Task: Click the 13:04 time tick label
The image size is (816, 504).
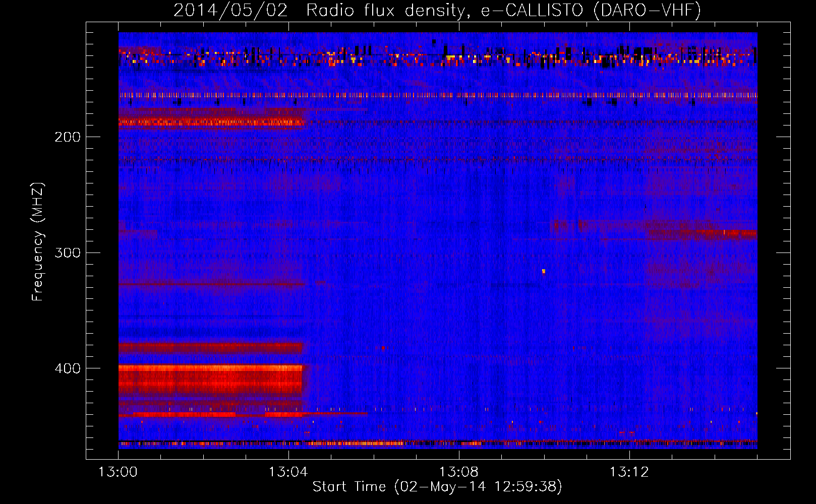Action: point(288,472)
